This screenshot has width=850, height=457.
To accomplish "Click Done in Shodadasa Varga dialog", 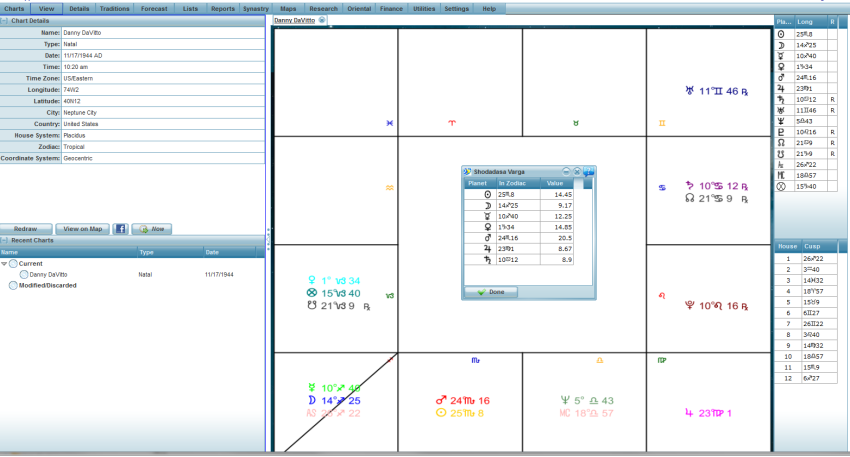I will tap(491, 292).
